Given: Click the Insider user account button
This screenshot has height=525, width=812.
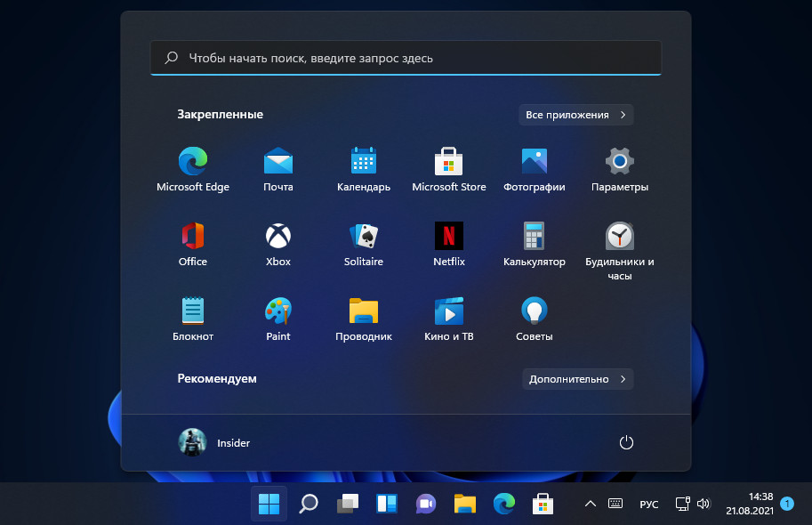Looking at the screenshot, I should pos(215,442).
